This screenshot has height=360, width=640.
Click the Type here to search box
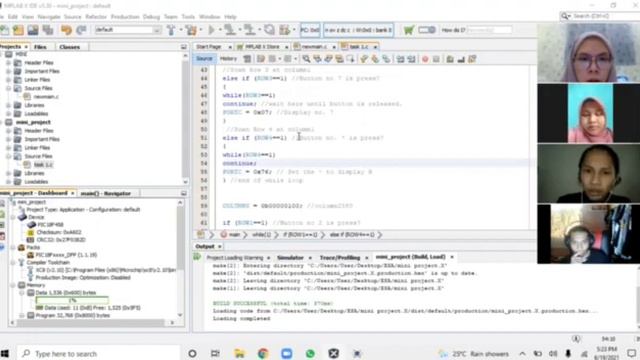[x=98, y=353]
